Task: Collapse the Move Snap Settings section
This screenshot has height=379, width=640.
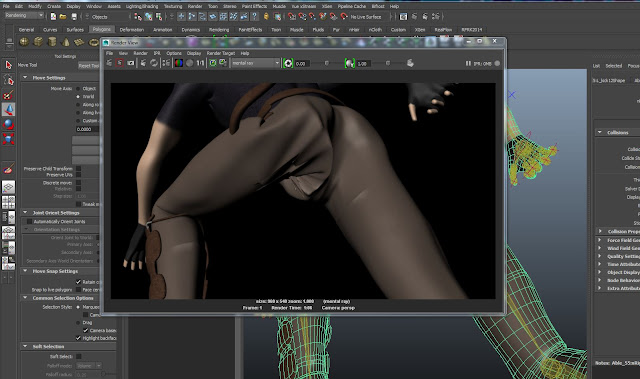Action: point(25,271)
